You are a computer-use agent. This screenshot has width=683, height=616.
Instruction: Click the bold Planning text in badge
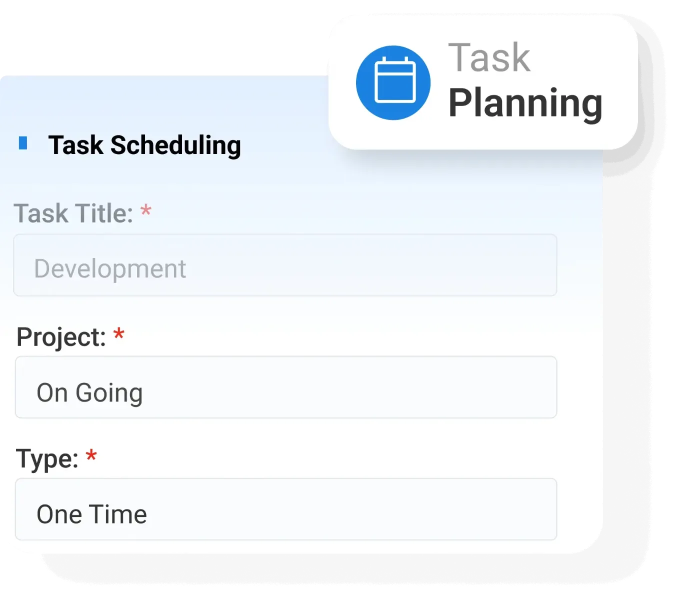click(525, 103)
